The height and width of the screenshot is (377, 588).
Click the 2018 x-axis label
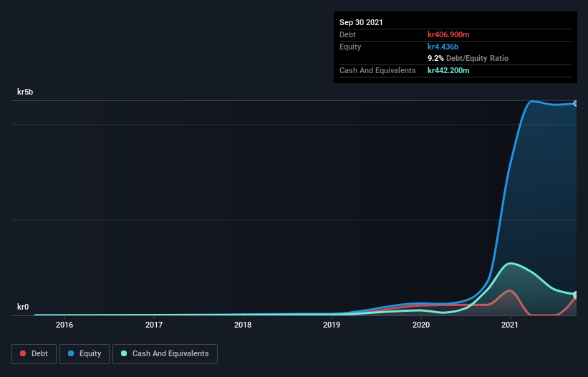[243, 325]
